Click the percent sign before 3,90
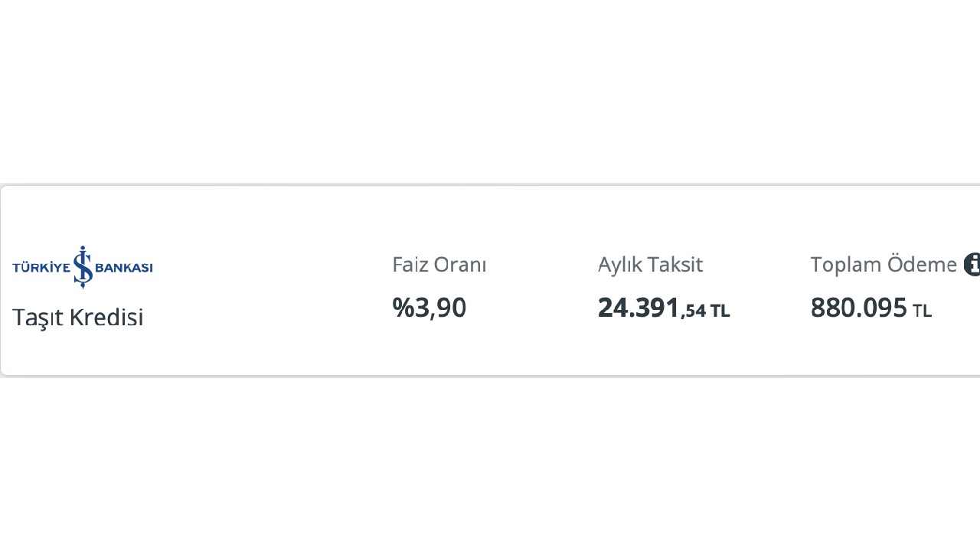This screenshot has height=551, width=980. [x=403, y=308]
